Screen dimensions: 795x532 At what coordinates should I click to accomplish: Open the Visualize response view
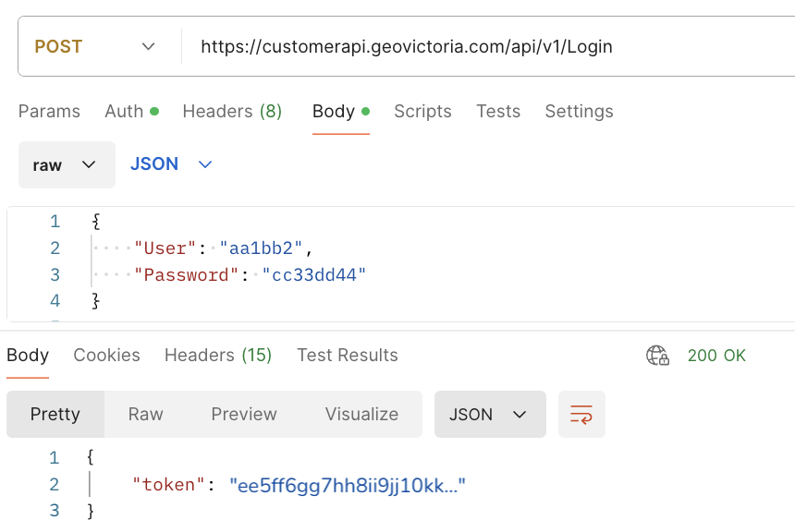(361, 415)
